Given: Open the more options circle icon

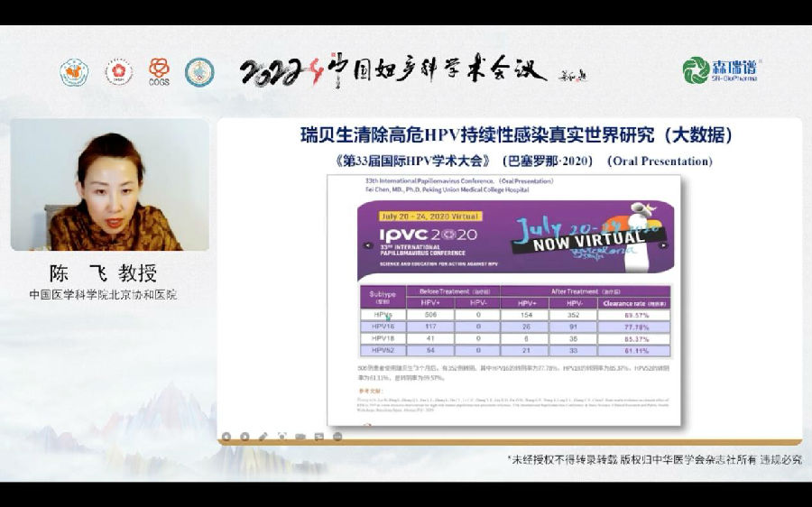Looking at the screenshot, I should pyautogui.click(x=337, y=437).
